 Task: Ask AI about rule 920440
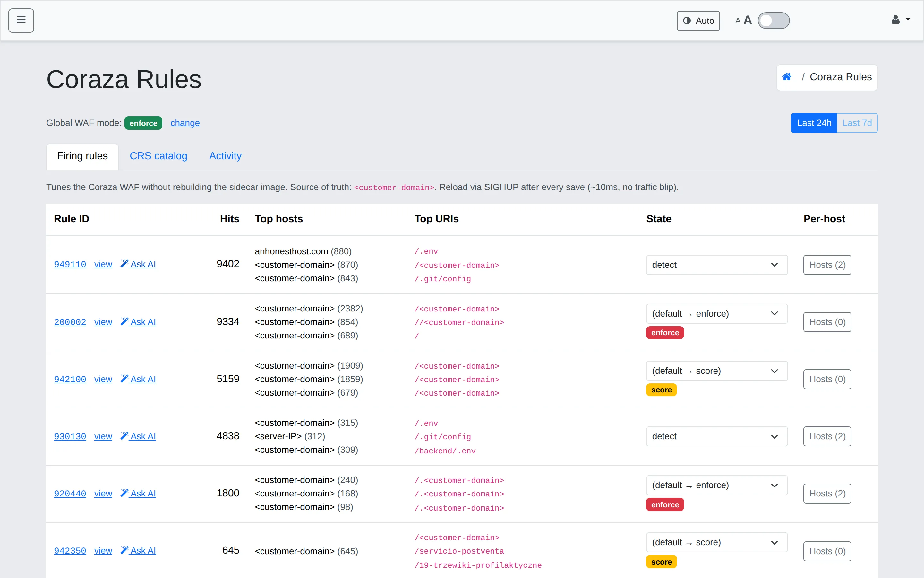tap(138, 494)
